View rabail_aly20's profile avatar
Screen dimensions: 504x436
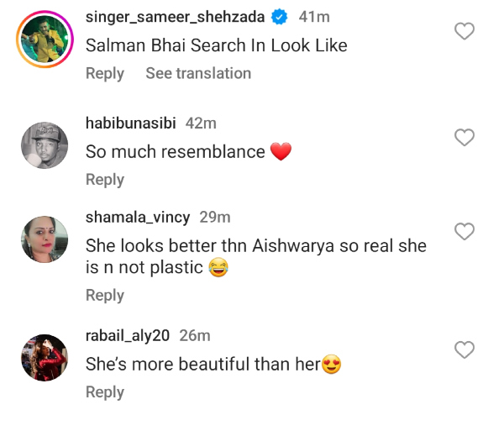[x=45, y=357]
